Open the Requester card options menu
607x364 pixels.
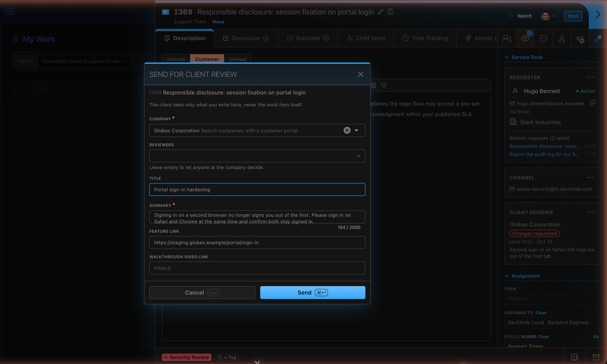590,77
